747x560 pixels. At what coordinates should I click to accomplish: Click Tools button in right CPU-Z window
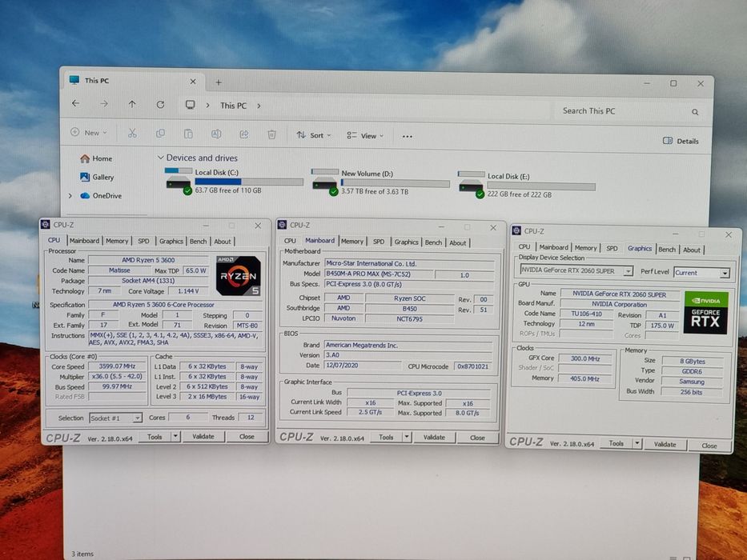[x=616, y=443]
